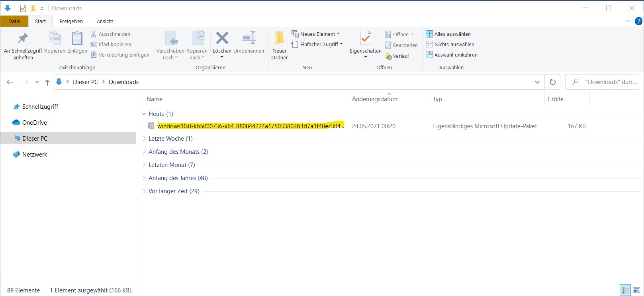Go back with left arrow
This screenshot has width=644, height=296.
coord(10,82)
